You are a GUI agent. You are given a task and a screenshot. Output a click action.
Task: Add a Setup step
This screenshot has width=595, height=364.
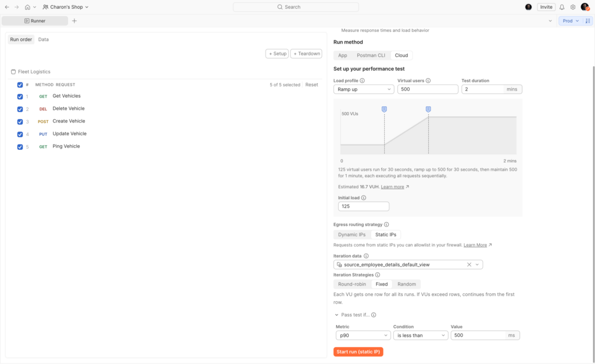tap(277, 54)
